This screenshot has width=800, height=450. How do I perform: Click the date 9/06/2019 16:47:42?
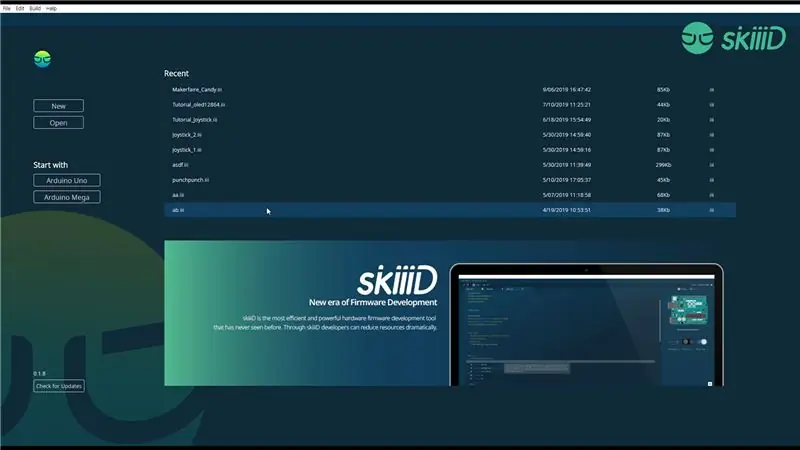(567, 90)
